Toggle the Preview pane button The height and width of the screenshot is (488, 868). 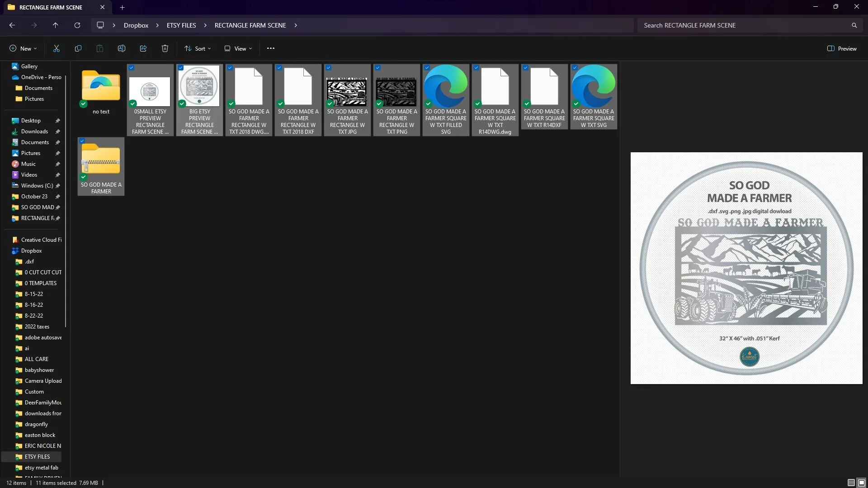pos(842,48)
